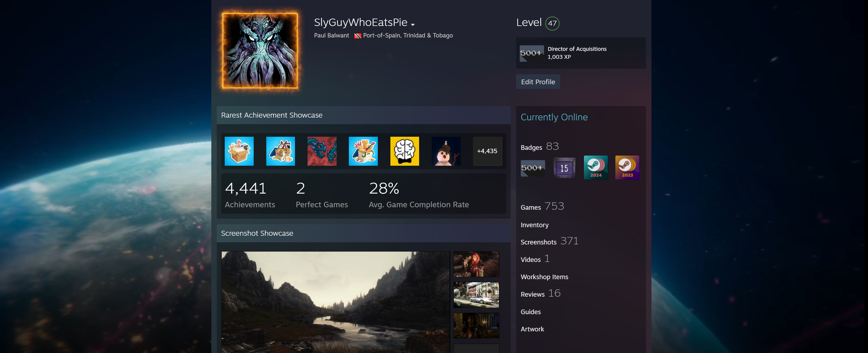The height and width of the screenshot is (353, 868).
Task: Open the purple 15 years of service badge
Action: [x=564, y=168]
